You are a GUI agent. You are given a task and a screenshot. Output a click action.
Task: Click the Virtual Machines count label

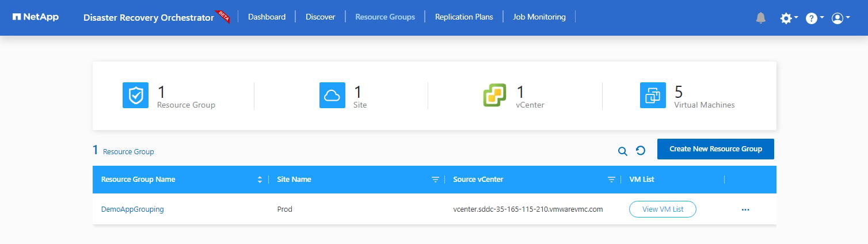click(705, 105)
